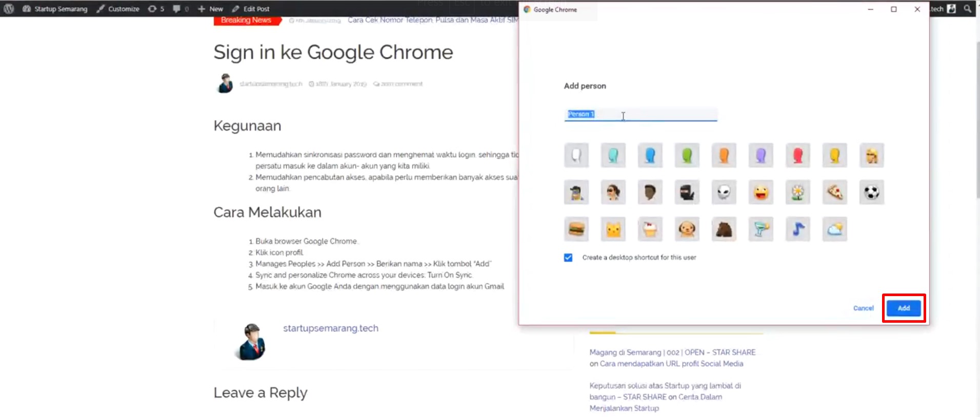Pick the woman with sunglasses avatar
Screen dimensions: 980x417
coord(613,192)
